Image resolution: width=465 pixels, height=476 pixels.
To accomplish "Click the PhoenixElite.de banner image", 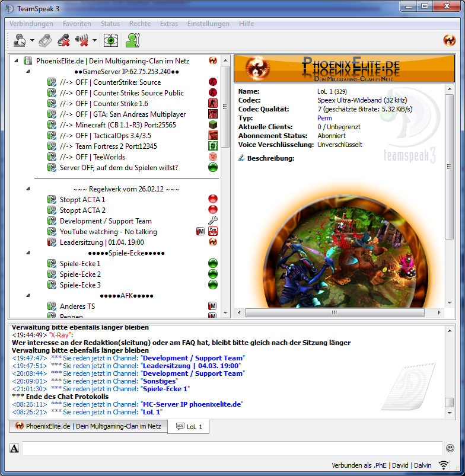I will click(x=344, y=69).
